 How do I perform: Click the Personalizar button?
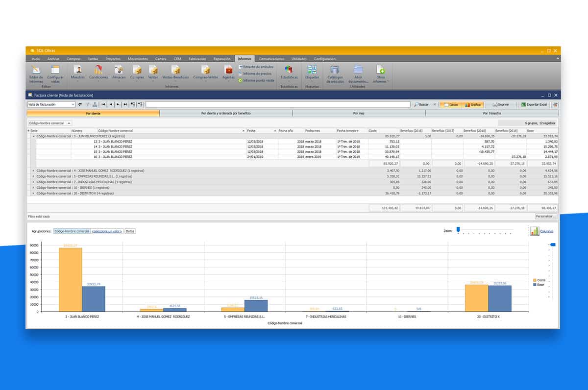click(x=546, y=216)
